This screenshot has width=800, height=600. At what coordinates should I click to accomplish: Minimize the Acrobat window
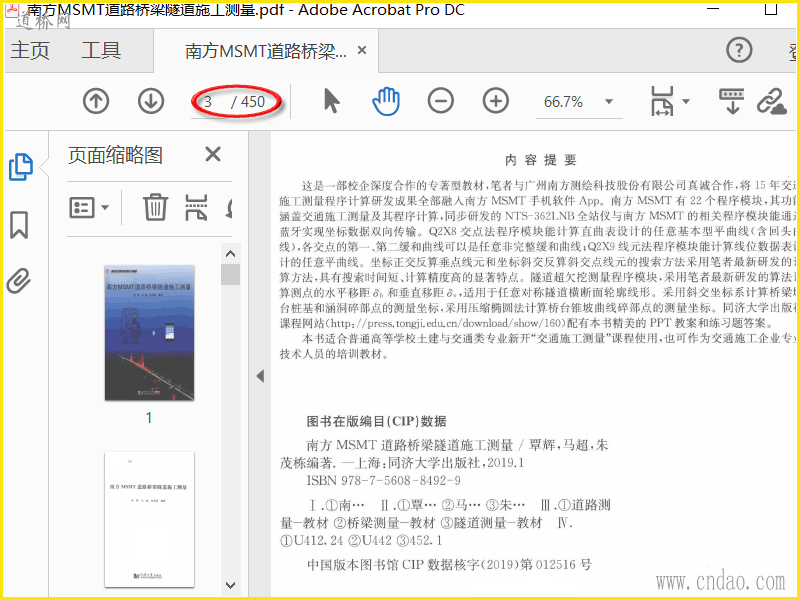click(x=713, y=9)
